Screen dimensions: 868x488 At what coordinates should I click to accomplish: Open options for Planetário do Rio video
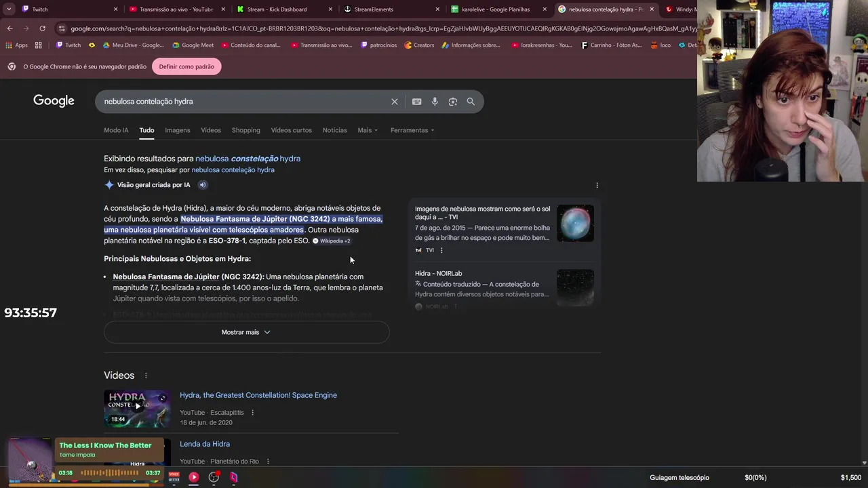tap(268, 462)
